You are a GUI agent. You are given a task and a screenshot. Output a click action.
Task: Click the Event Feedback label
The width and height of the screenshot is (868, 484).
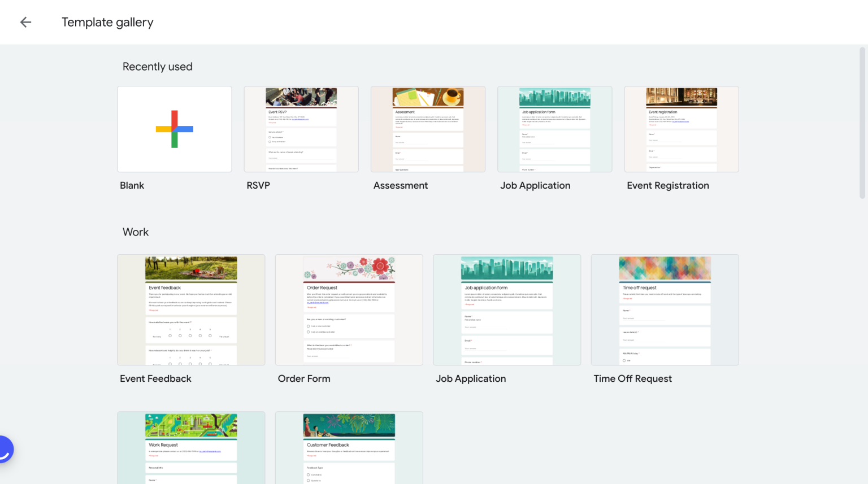[155, 378]
